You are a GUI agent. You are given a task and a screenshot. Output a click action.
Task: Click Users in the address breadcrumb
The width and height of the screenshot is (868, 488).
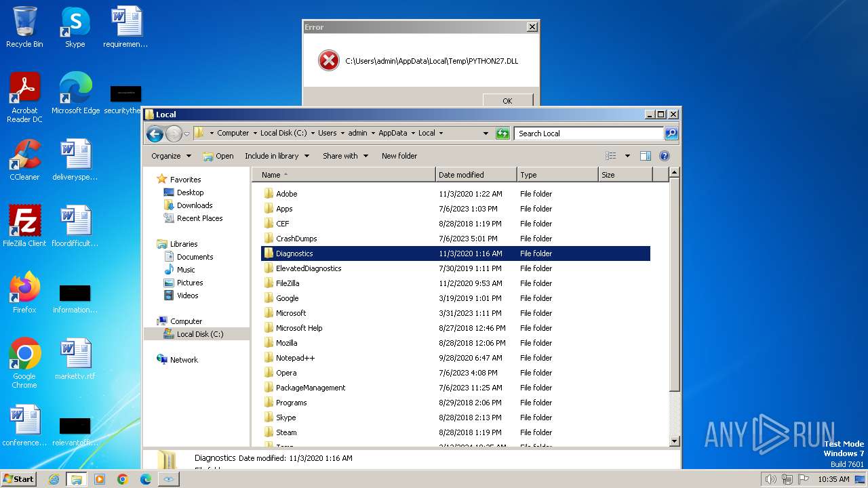coord(327,133)
